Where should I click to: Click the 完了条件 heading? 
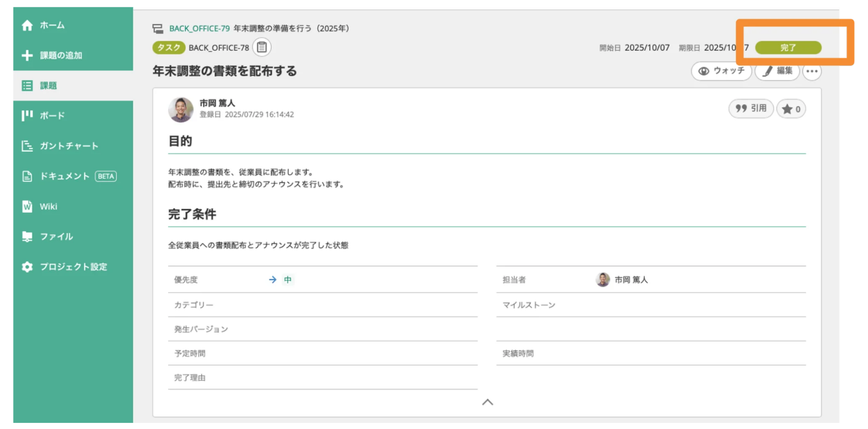(x=192, y=214)
